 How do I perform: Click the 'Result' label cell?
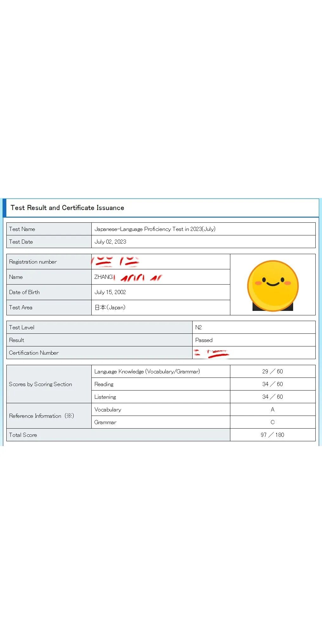tap(99, 340)
